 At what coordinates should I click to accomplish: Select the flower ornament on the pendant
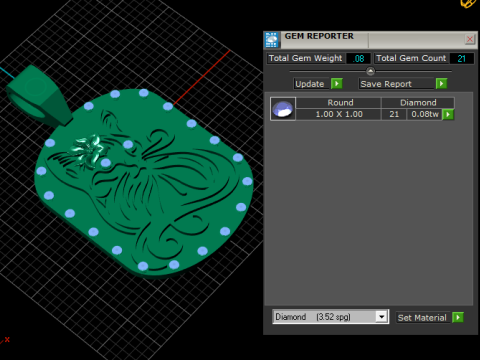click(87, 152)
